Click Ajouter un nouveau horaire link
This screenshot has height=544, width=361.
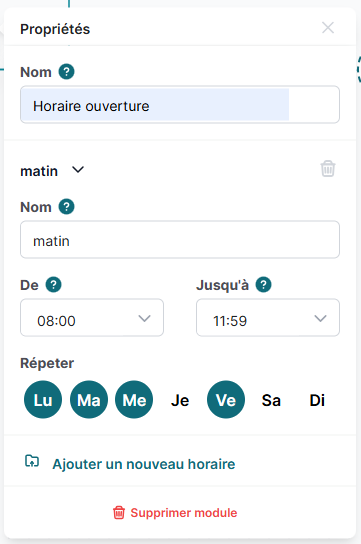(x=144, y=464)
